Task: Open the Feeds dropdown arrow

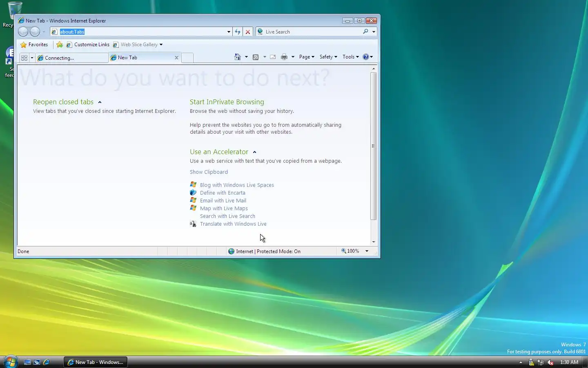Action: pyautogui.click(x=265, y=57)
